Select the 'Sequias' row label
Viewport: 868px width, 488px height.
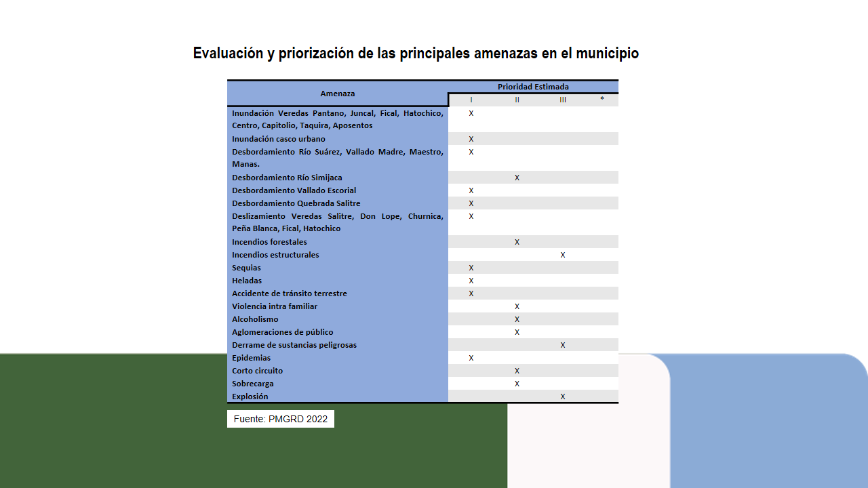246,268
